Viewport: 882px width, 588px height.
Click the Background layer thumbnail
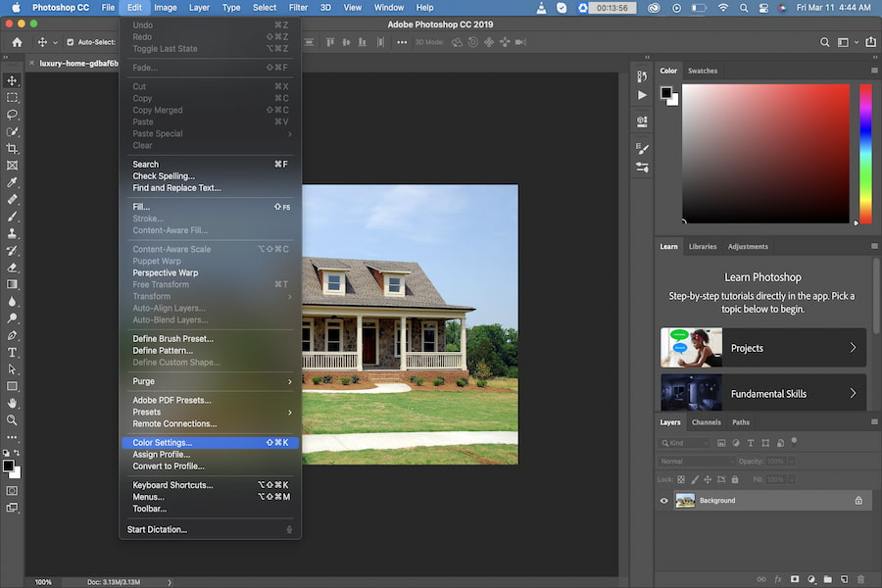[x=685, y=500]
